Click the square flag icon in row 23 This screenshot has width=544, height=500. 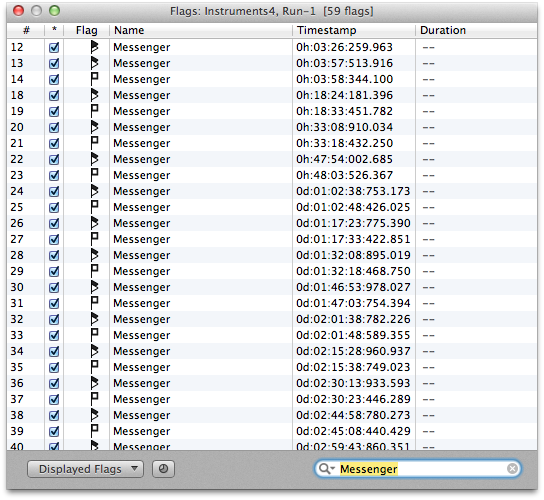tap(94, 175)
